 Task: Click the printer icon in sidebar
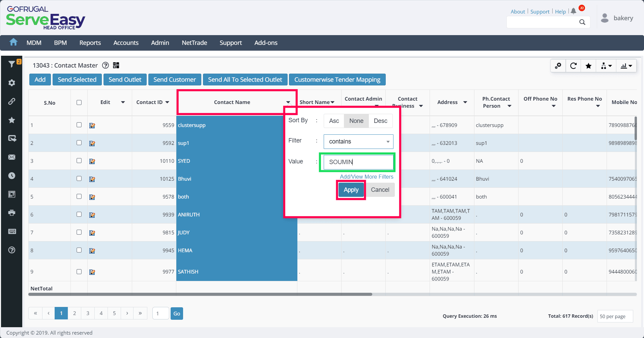12,213
